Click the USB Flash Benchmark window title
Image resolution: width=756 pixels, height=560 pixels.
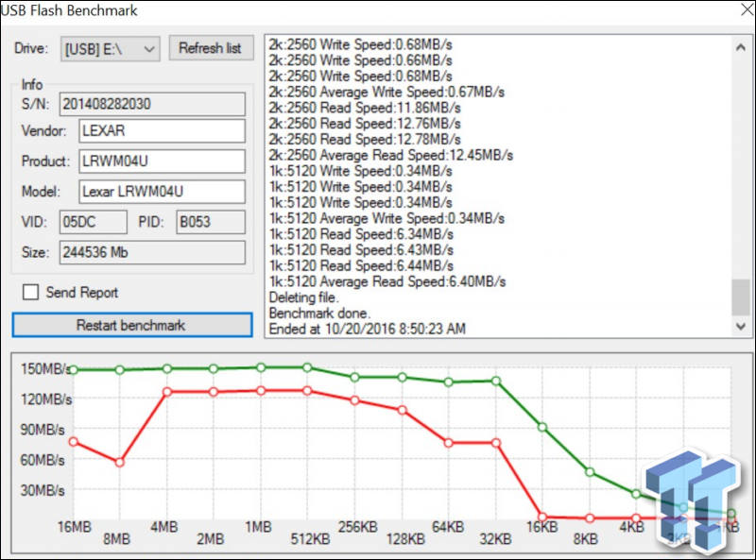coord(69,10)
